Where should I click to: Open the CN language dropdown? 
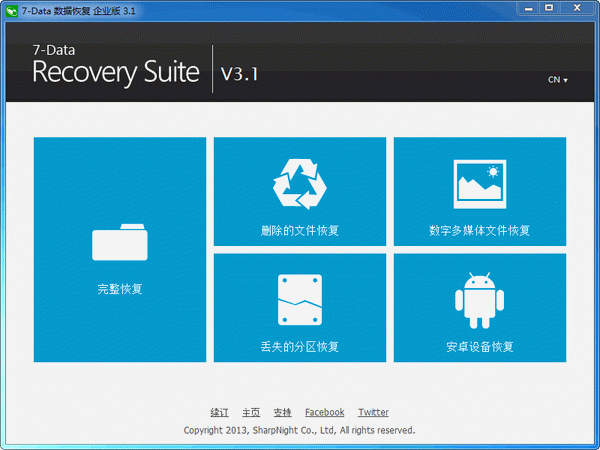point(558,80)
